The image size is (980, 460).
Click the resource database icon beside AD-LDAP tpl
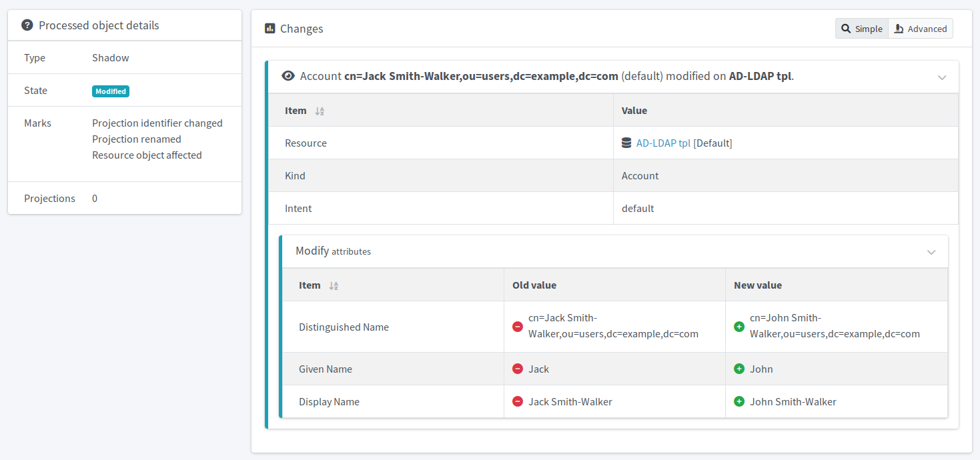[x=626, y=142]
